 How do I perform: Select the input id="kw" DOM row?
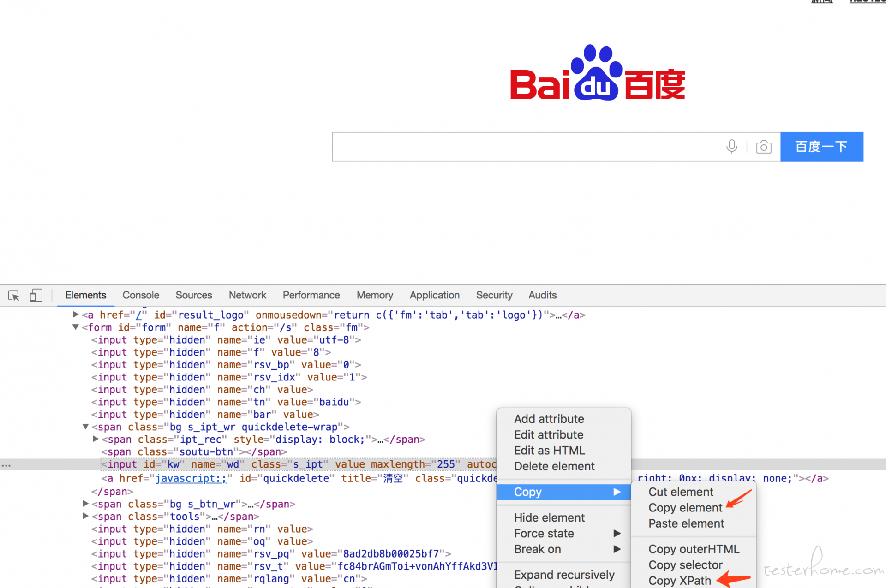tap(299, 464)
